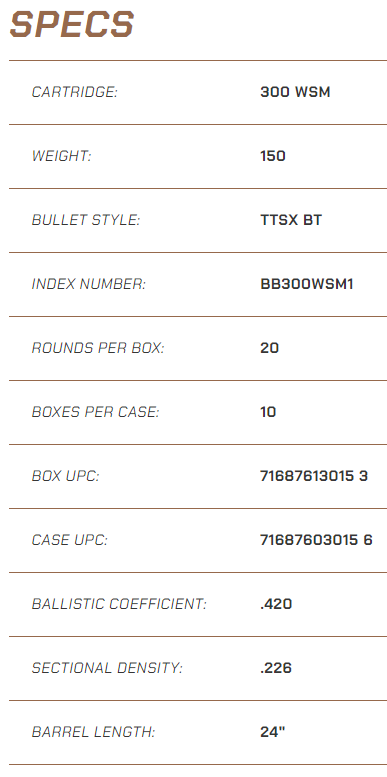
Task: Click the 300 WSM cartridge value
Action: [295, 92]
